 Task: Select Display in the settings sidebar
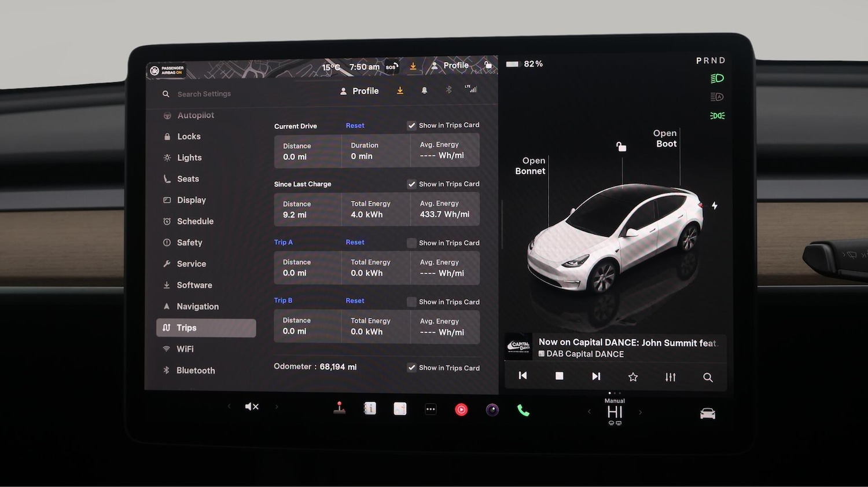point(191,200)
